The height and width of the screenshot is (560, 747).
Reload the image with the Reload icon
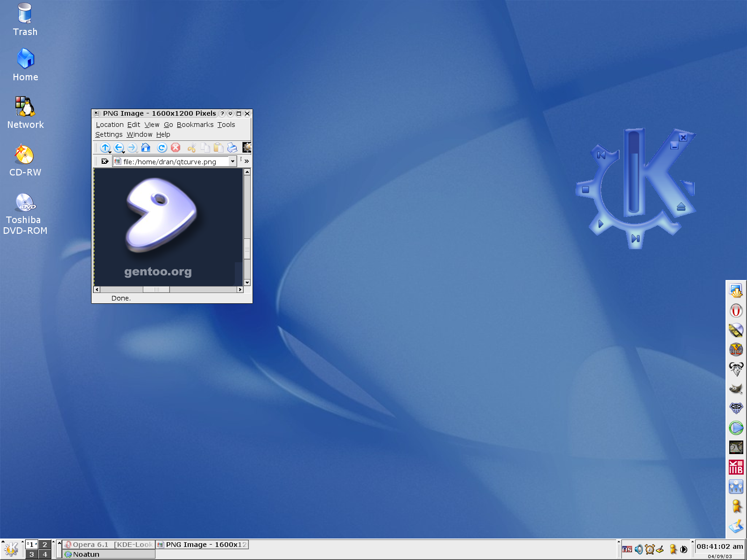162,148
